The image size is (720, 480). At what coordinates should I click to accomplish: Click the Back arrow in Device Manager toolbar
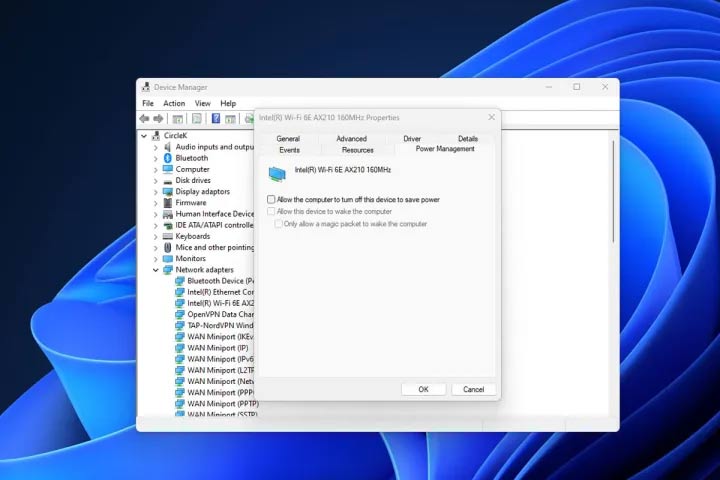click(145, 118)
